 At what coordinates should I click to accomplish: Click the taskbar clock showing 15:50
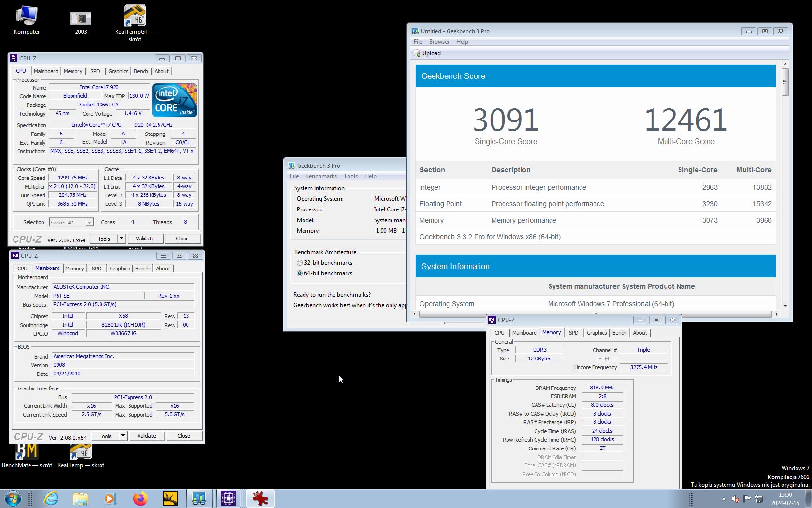[785, 499]
